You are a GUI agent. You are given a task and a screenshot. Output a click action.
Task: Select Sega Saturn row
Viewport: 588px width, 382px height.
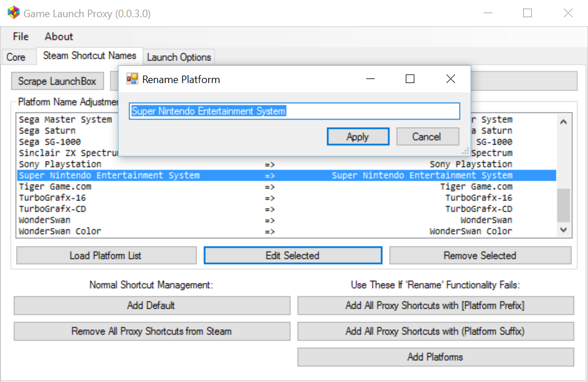tap(287, 131)
